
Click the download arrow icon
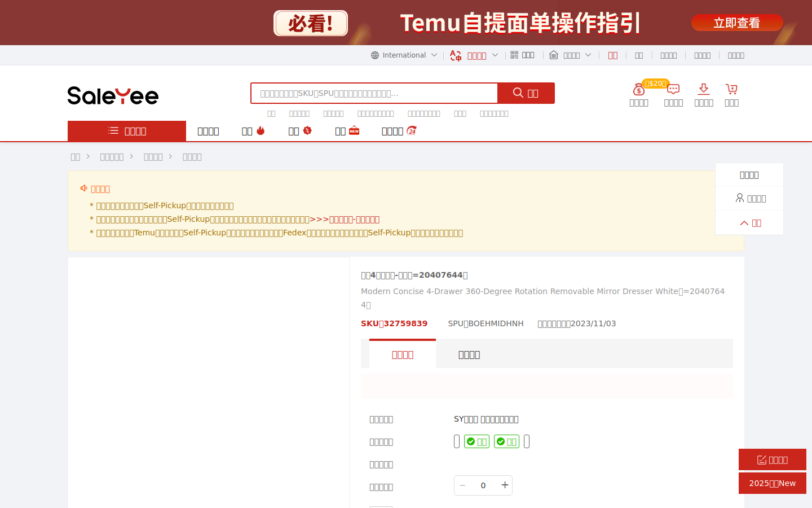tap(703, 89)
